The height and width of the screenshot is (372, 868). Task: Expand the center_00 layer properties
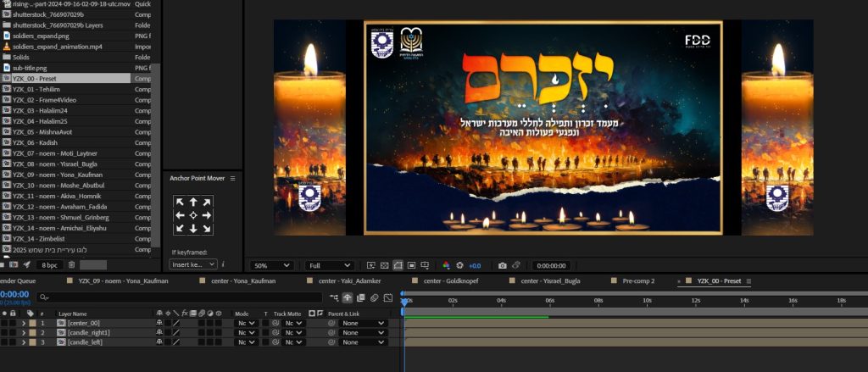point(23,323)
